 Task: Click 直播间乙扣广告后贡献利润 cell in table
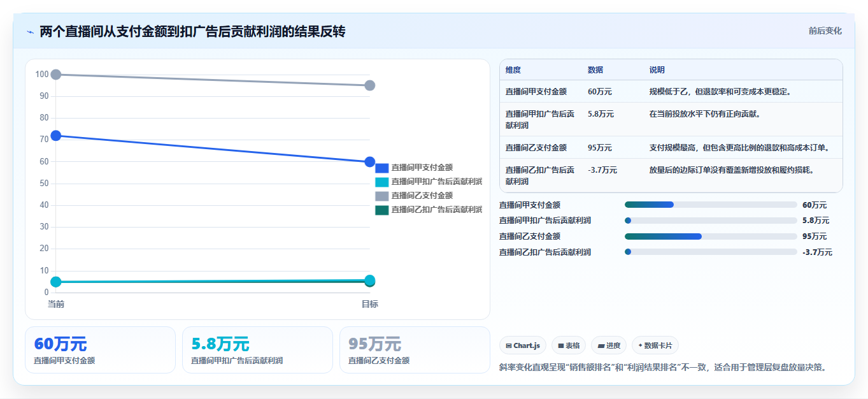(540, 176)
